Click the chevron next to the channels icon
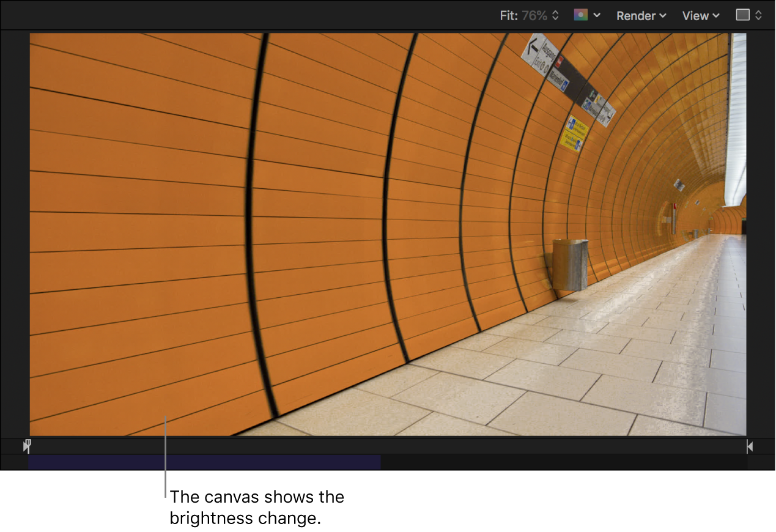This screenshot has height=532, width=776. pos(597,15)
